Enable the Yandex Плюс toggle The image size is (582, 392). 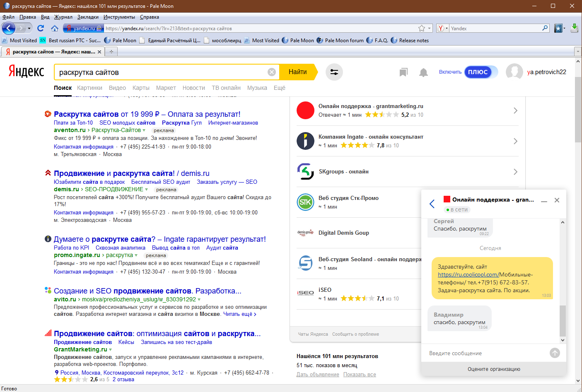coord(478,72)
